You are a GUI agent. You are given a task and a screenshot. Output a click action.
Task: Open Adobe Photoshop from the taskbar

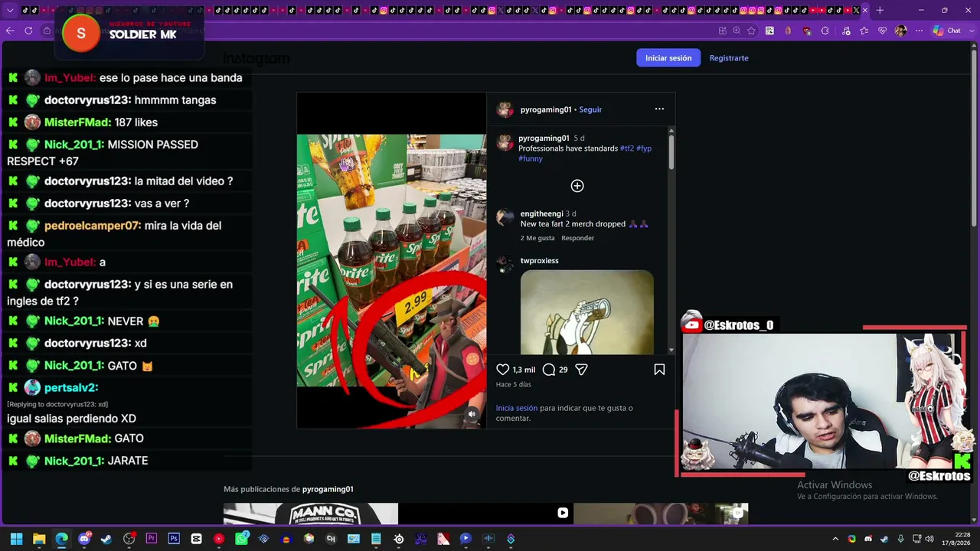(x=174, y=539)
